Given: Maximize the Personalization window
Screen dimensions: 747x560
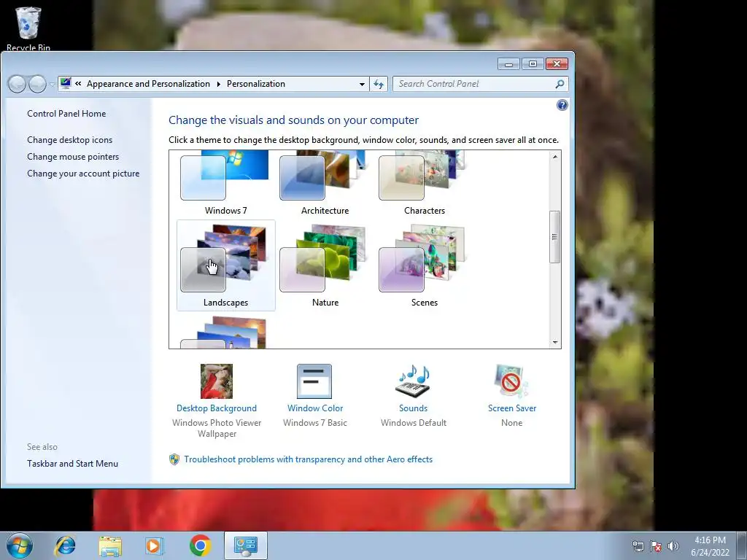Looking at the screenshot, I should pyautogui.click(x=533, y=64).
